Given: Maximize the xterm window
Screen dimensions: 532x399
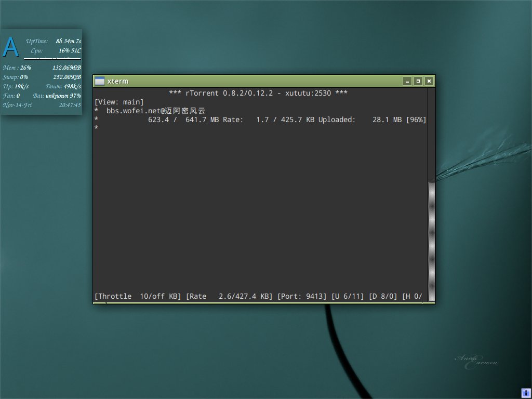Looking at the screenshot, I should pos(418,81).
